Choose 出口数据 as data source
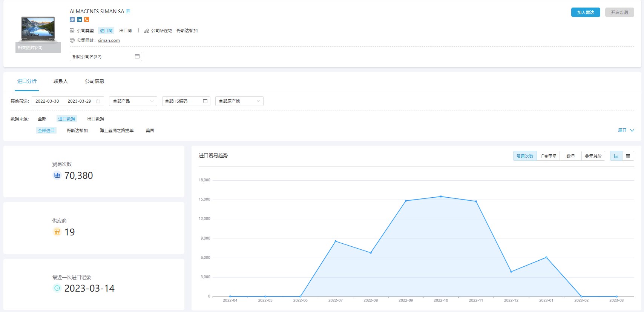The image size is (644, 312). [96, 119]
